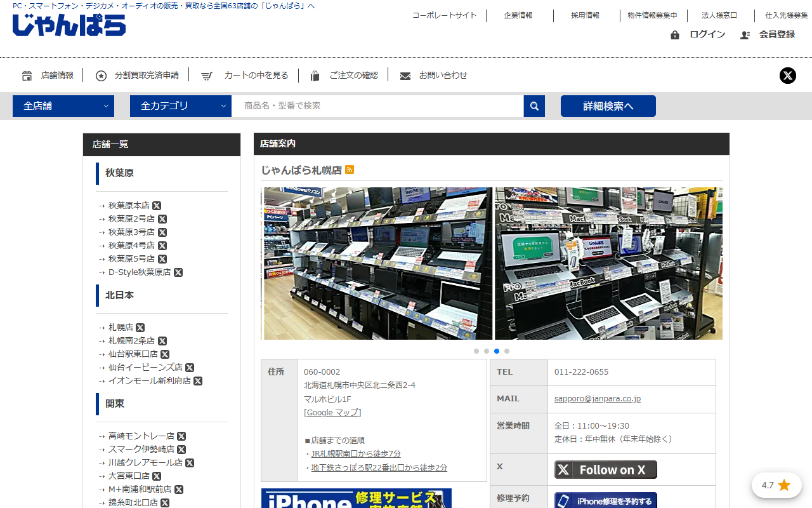Viewport: 812px width, 508px height.
Task: Click the X icon next to スマーク伊勢崎店
Action: (181, 450)
